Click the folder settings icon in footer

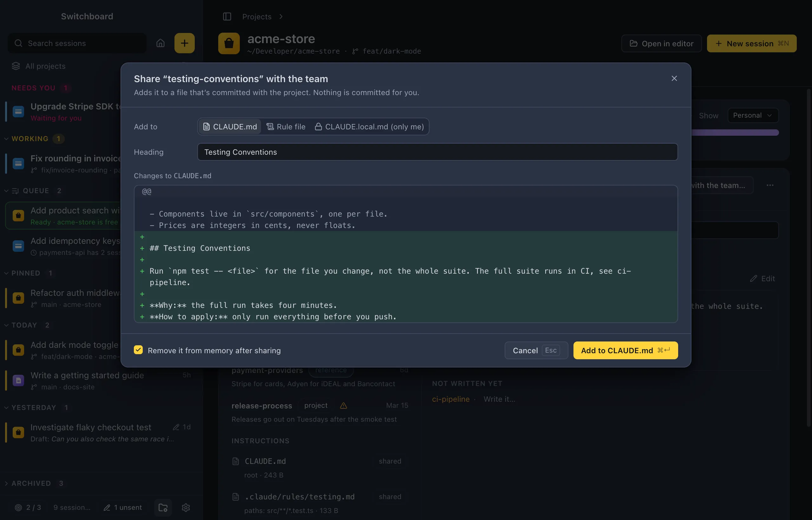(x=163, y=508)
